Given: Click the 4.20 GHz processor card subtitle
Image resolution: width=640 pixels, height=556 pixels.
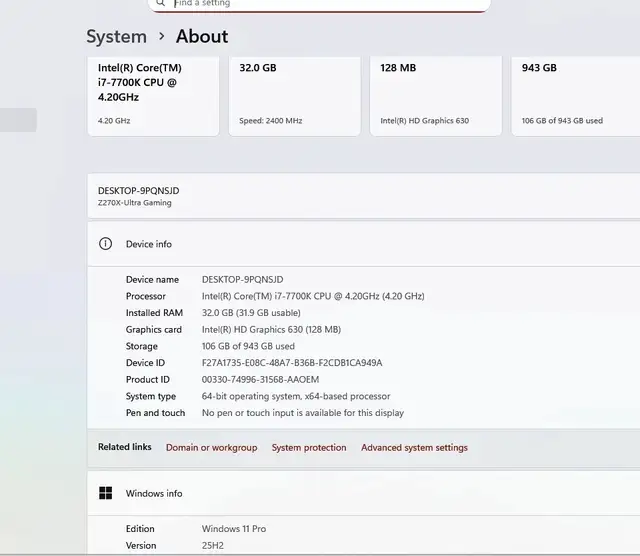Looking at the screenshot, I should (x=114, y=121).
